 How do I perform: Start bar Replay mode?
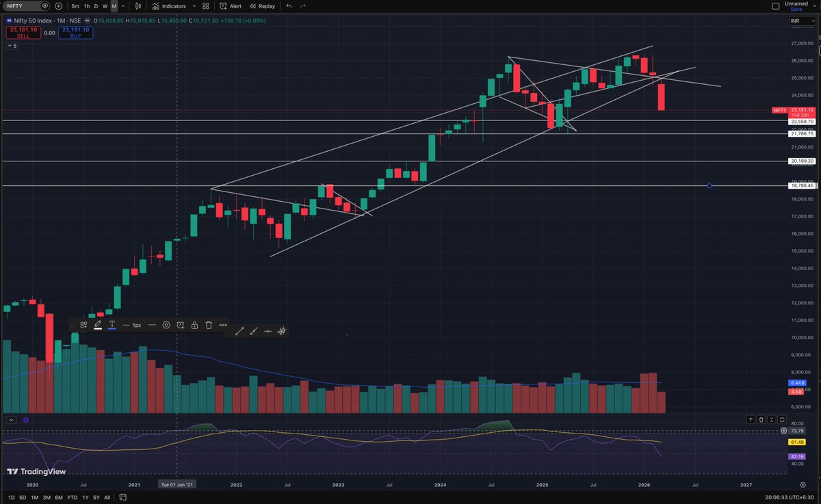pos(261,6)
